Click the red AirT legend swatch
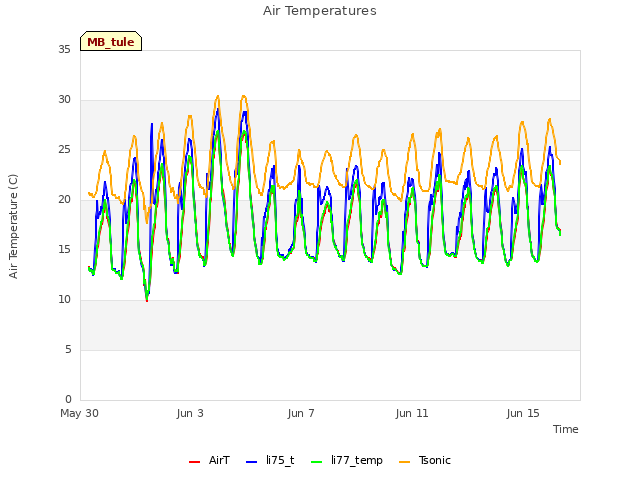This screenshot has width=640, height=480. 194,462
